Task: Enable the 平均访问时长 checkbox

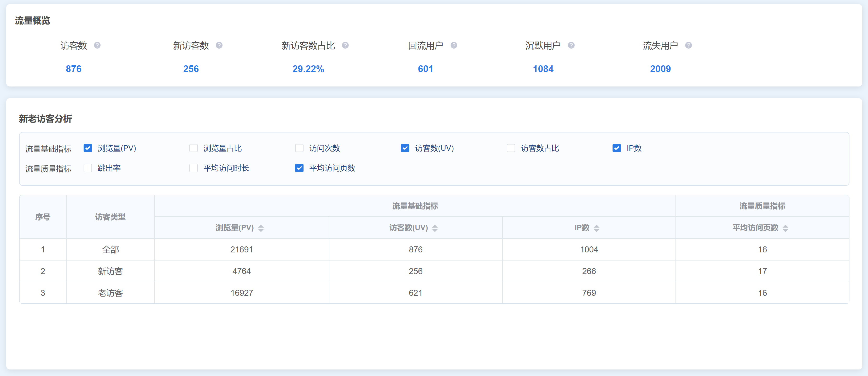Action: tap(193, 168)
